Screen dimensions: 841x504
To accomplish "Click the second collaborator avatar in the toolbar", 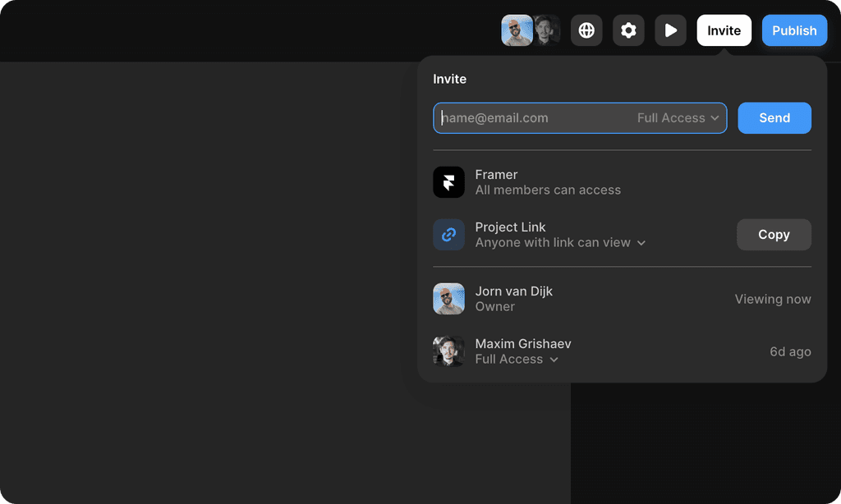I will (546, 30).
